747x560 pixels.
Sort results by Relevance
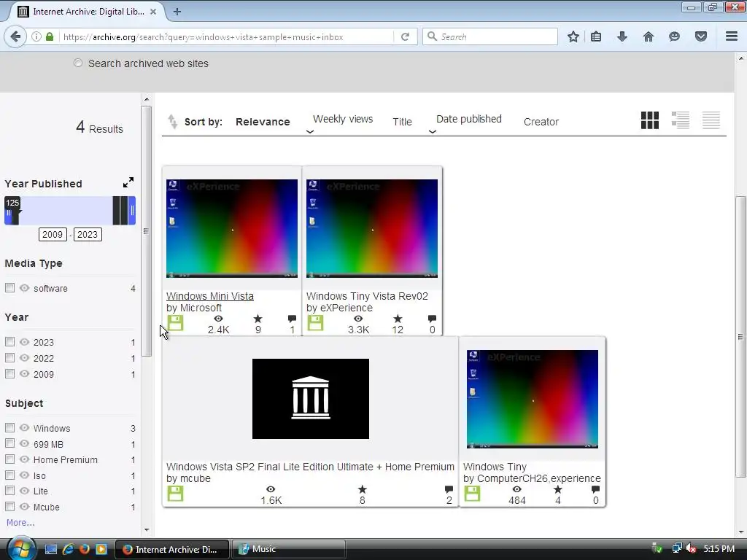[x=263, y=122]
